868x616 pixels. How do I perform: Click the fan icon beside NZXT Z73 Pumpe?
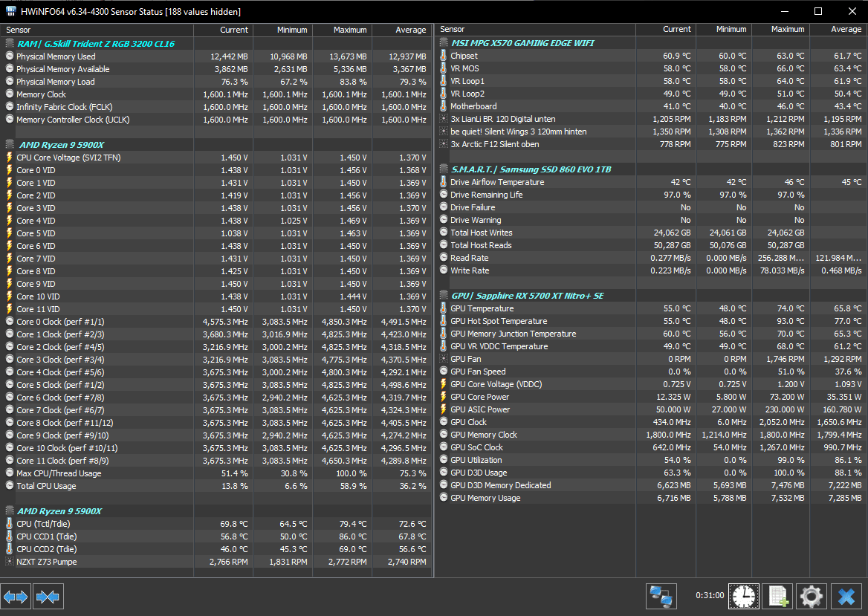click(10, 562)
